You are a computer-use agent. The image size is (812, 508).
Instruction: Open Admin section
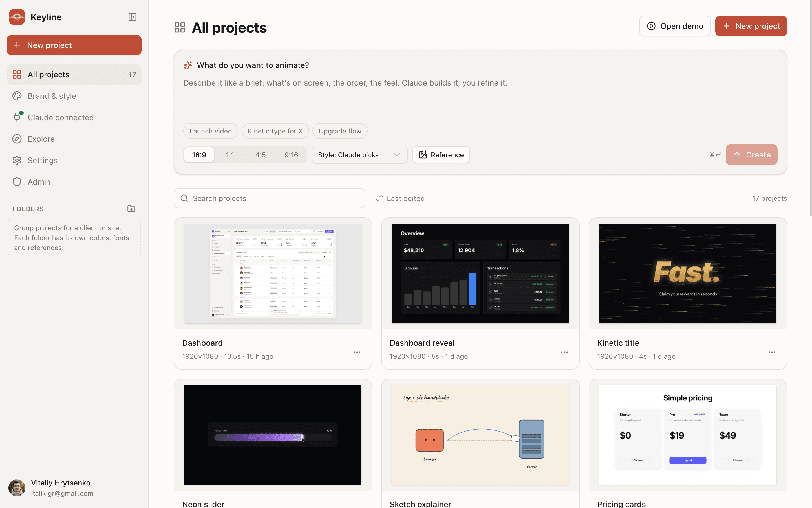coord(74,182)
